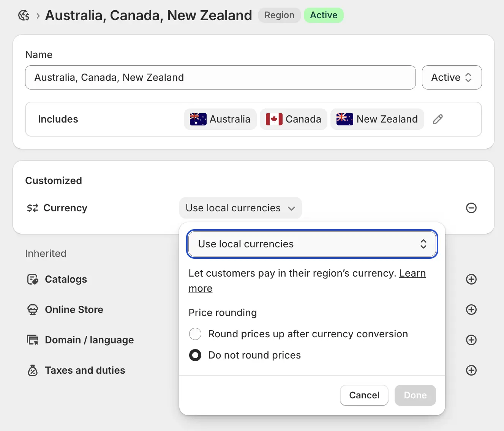Click the Currency exchange icon

32,208
